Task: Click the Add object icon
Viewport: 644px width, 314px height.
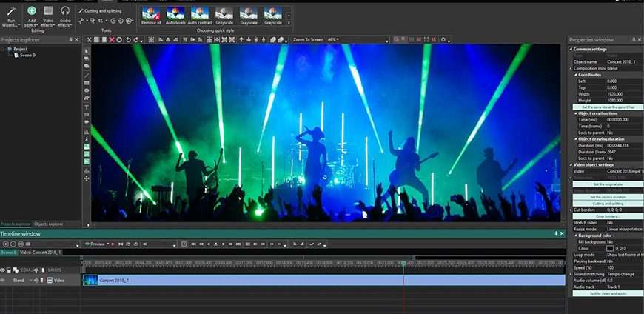Action: coord(31,15)
